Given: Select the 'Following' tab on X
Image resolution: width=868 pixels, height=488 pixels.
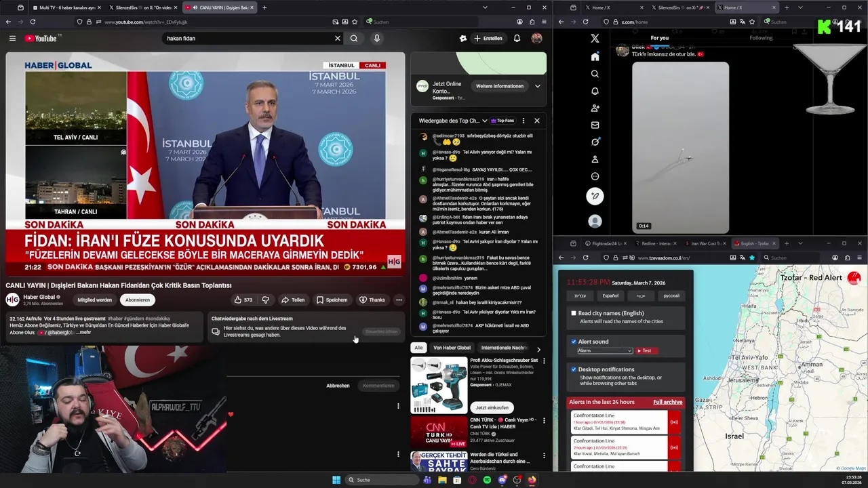Looking at the screenshot, I should [761, 38].
